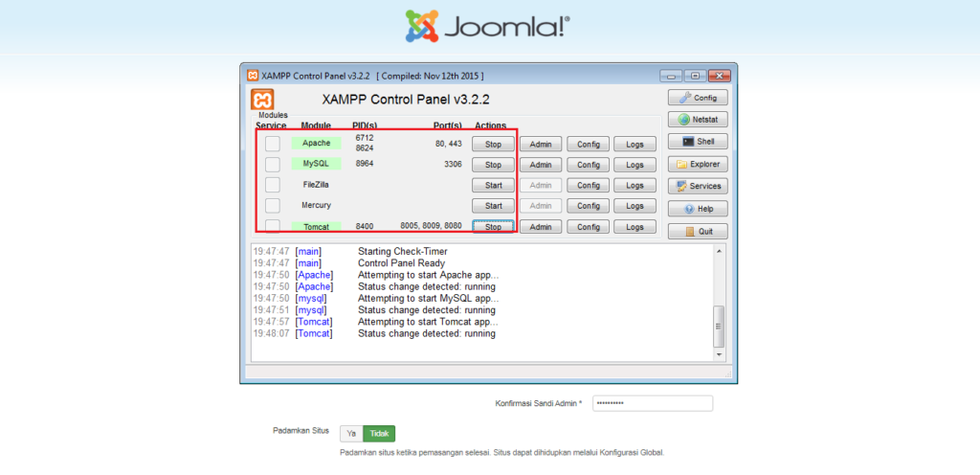
Task: Click the FileZilla module label
Action: pos(316,185)
